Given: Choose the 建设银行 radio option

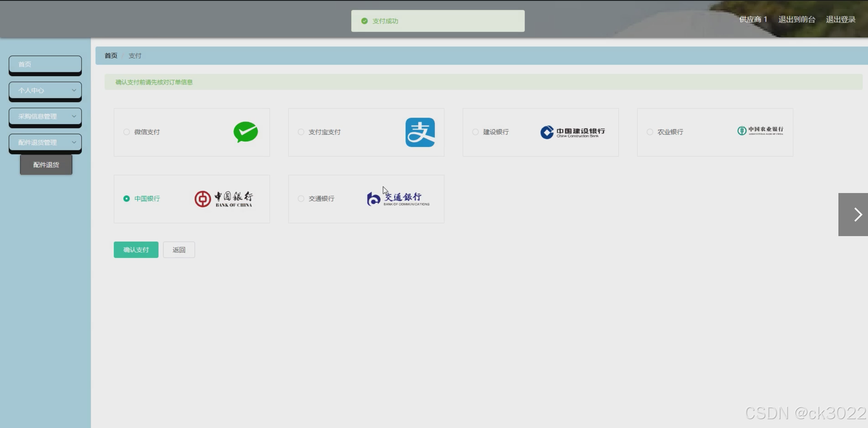Looking at the screenshot, I should (475, 132).
